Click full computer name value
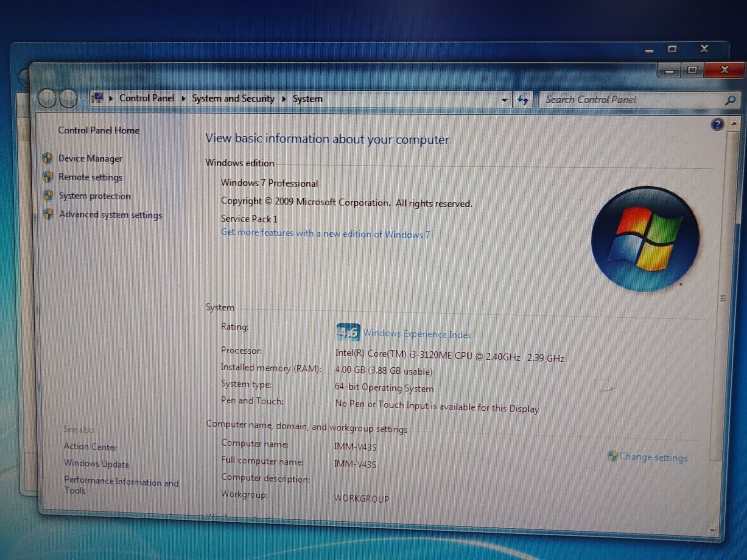This screenshot has height=560, width=747. coord(355,464)
